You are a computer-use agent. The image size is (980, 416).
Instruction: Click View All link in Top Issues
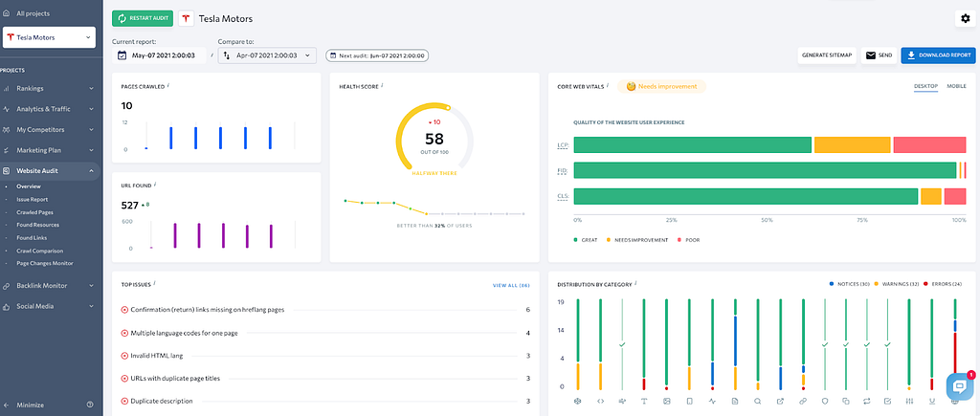pos(511,285)
